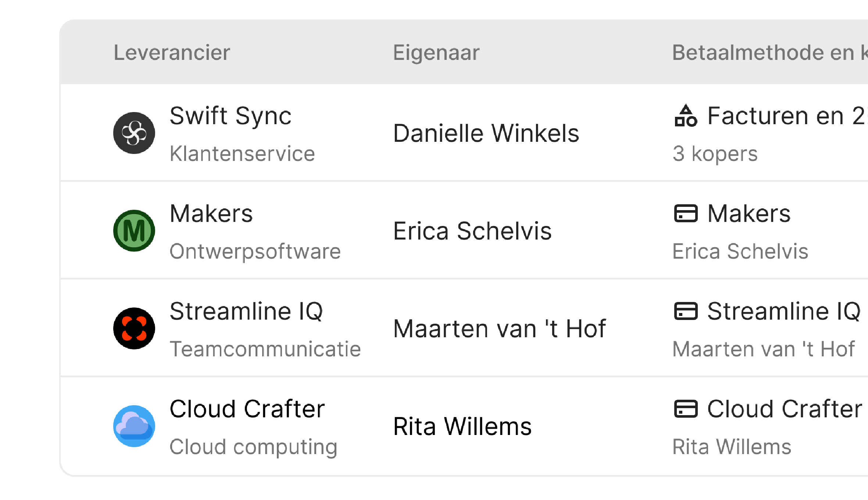Select owner Rita Willems in Eigenaar column
The image size is (868, 500).
tap(462, 426)
